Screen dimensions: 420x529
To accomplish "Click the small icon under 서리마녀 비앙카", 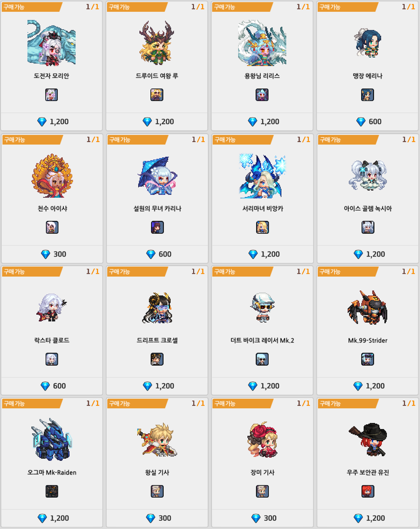I will (x=262, y=227).
